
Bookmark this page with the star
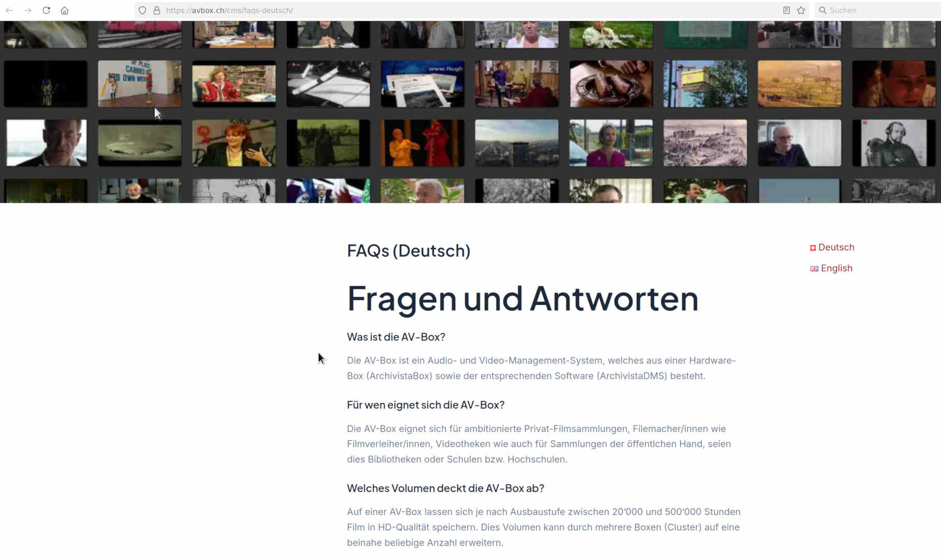tap(801, 10)
